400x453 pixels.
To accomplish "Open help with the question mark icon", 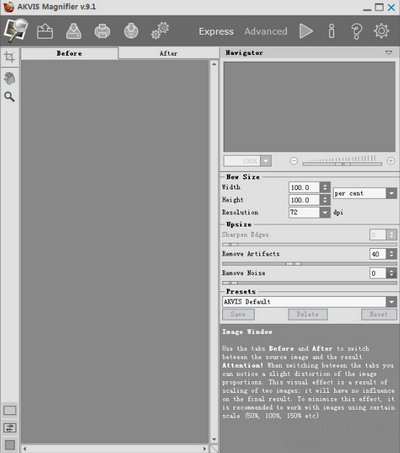I will click(x=356, y=32).
